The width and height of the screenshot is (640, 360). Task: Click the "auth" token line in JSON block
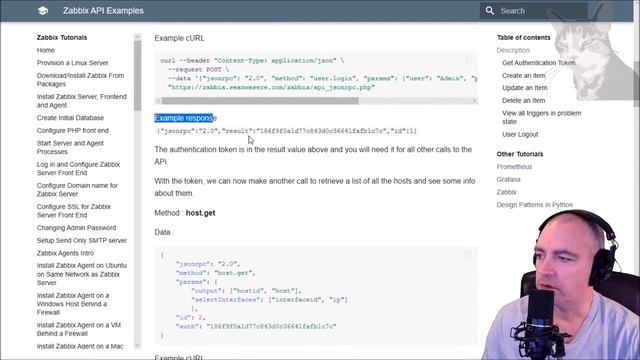pyautogui.click(x=256, y=326)
